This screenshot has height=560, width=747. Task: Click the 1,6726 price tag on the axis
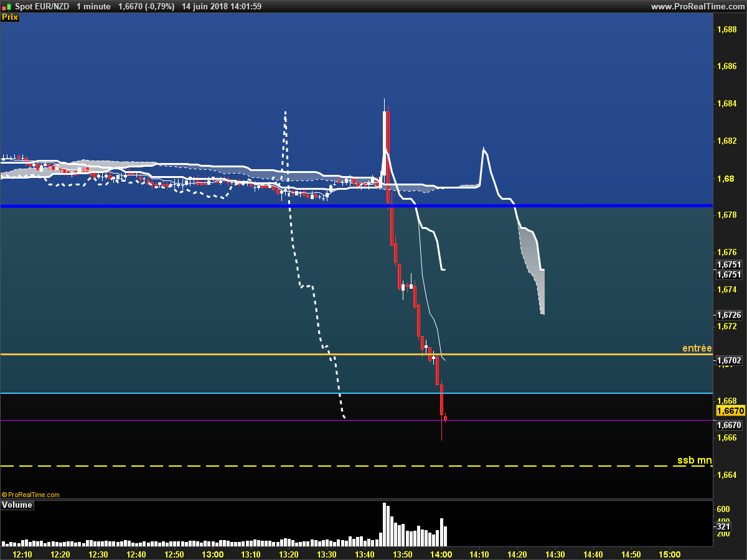pyautogui.click(x=730, y=315)
